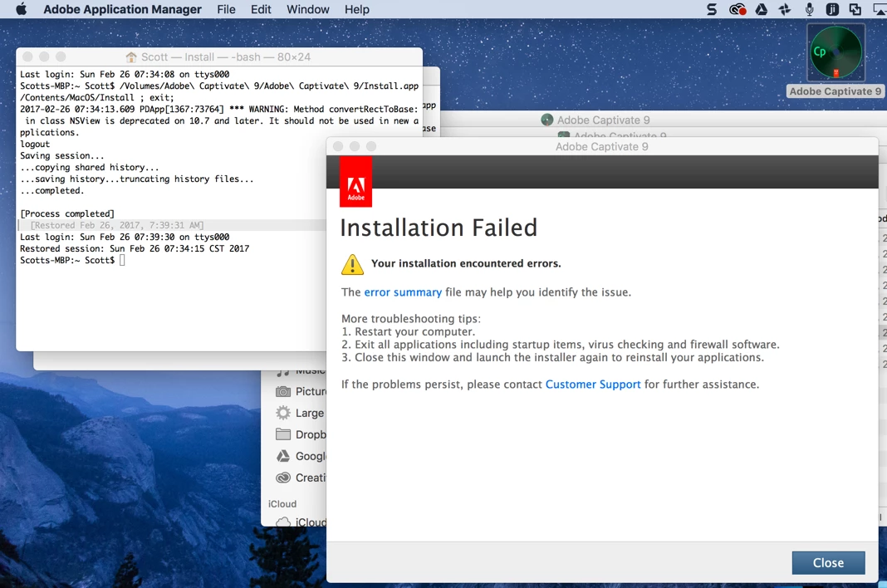Open the Window menu
Screen dimensions: 887x588
308,9
